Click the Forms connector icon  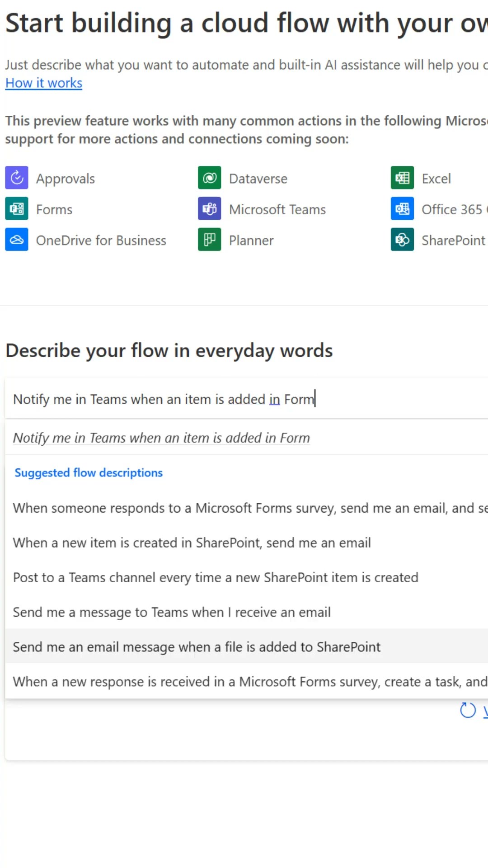tap(17, 208)
